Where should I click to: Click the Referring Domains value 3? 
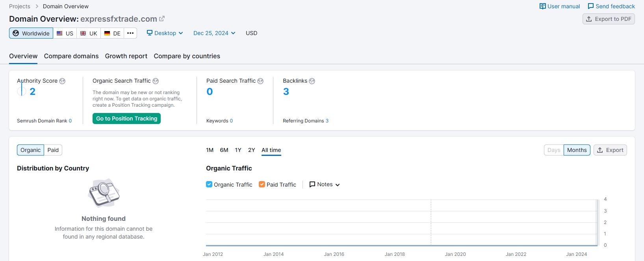coord(327,121)
